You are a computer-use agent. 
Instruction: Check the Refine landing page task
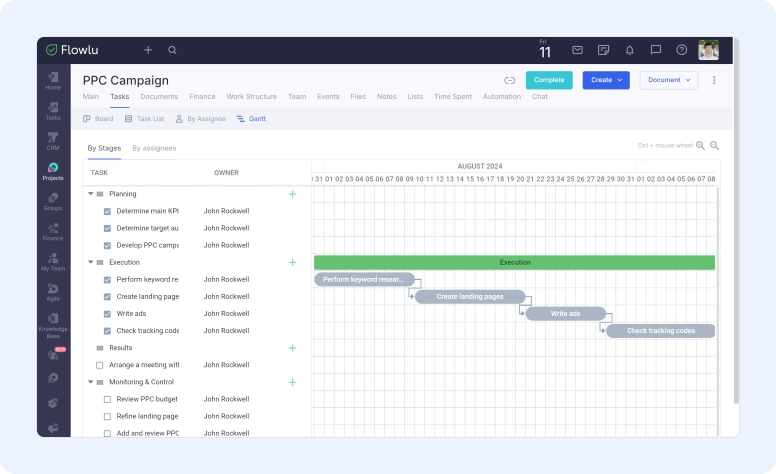pyautogui.click(x=107, y=417)
